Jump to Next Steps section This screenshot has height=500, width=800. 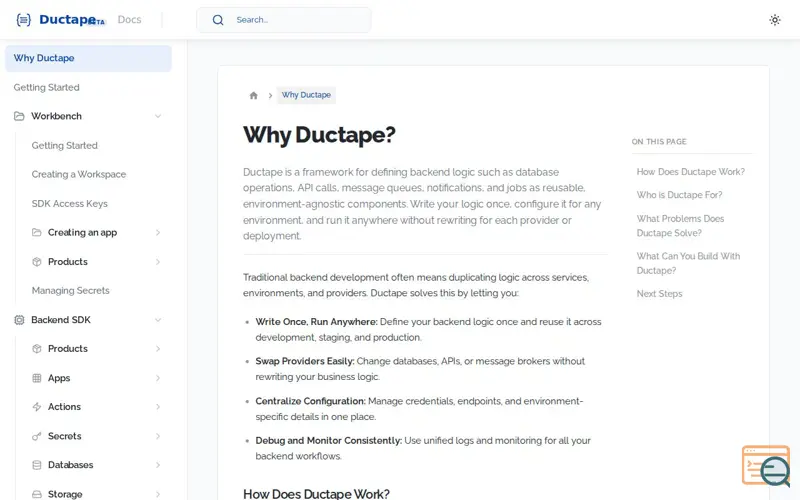tap(659, 294)
